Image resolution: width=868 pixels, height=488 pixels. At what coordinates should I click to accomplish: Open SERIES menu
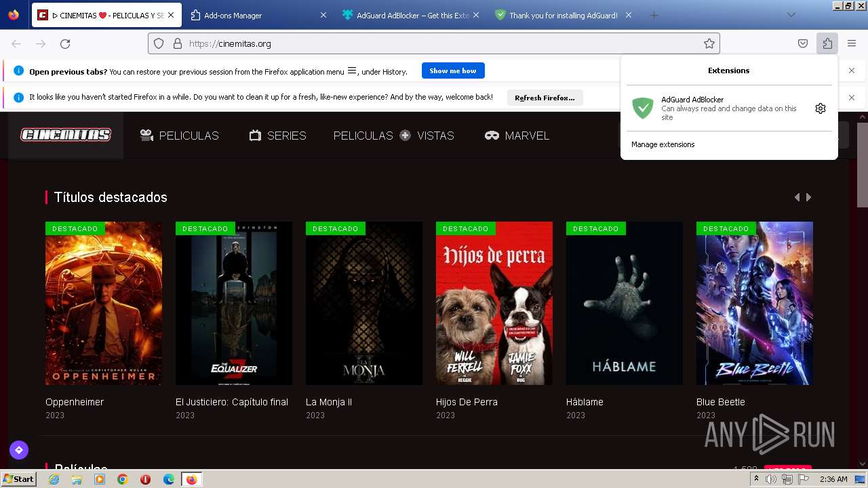(x=277, y=136)
